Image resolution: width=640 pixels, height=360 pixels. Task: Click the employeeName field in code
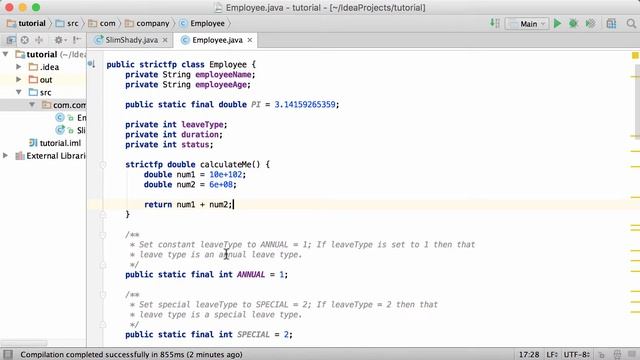point(223,75)
